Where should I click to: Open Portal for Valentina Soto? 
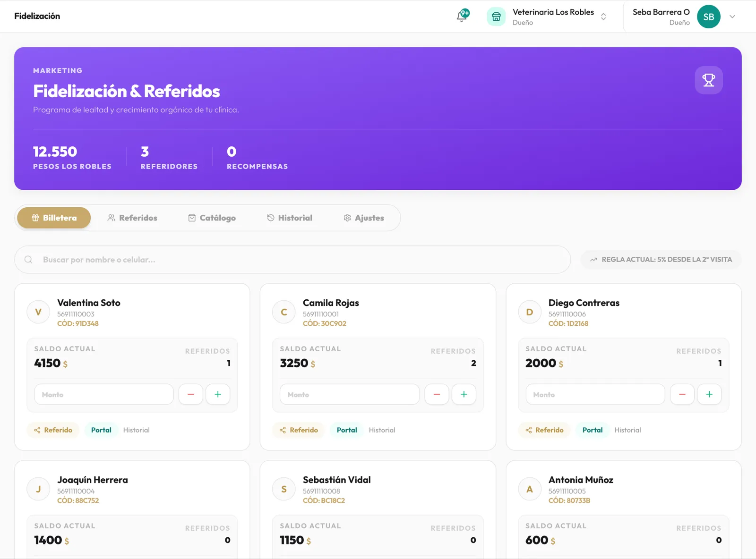click(101, 430)
